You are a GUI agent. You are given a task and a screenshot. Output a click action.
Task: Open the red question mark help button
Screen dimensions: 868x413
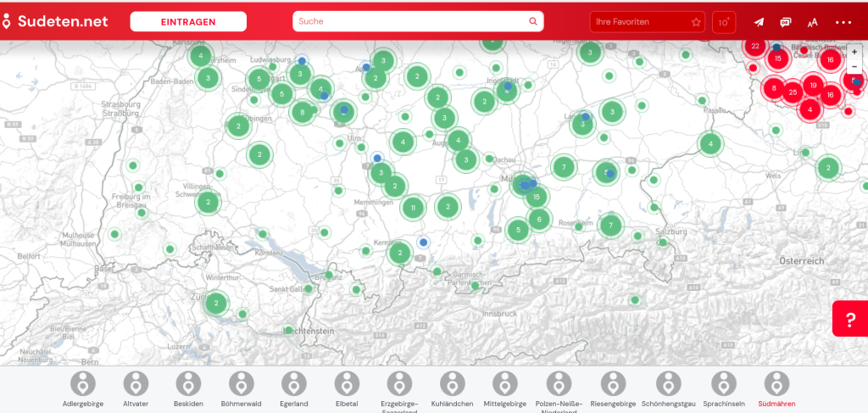(x=849, y=319)
